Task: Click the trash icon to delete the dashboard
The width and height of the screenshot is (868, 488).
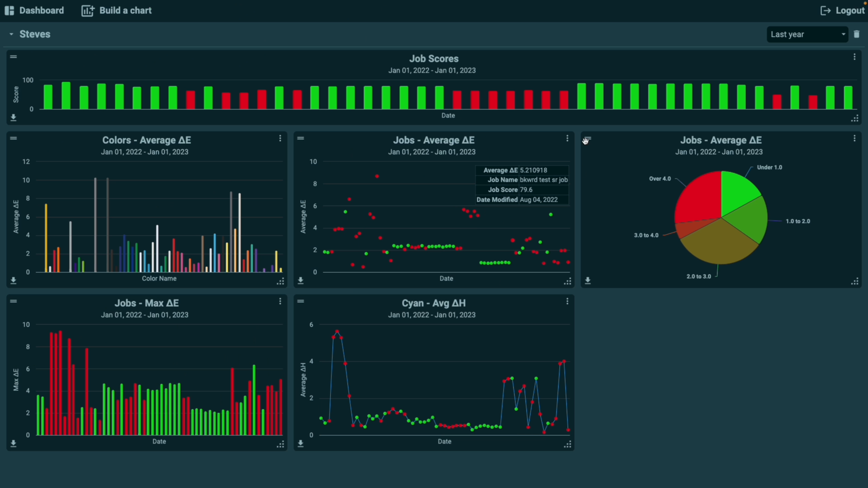Action: (856, 34)
